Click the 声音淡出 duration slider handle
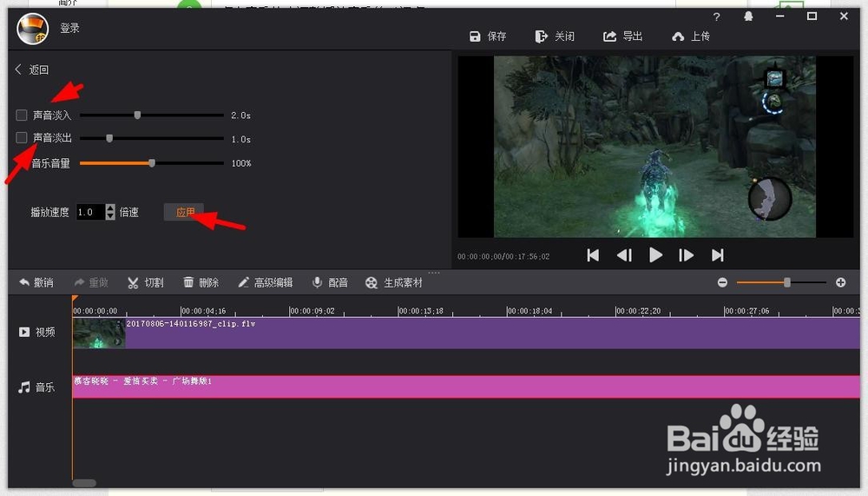 coord(109,138)
